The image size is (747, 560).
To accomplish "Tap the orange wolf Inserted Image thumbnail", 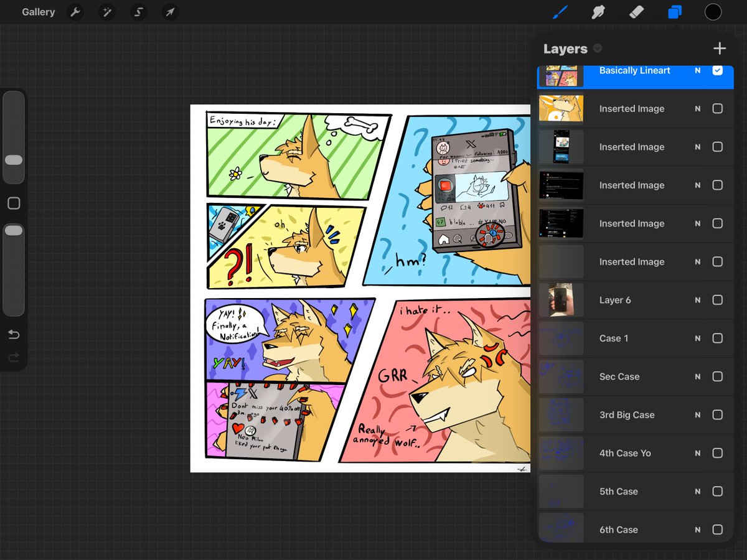I will pyautogui.click(x=561, y=108).
